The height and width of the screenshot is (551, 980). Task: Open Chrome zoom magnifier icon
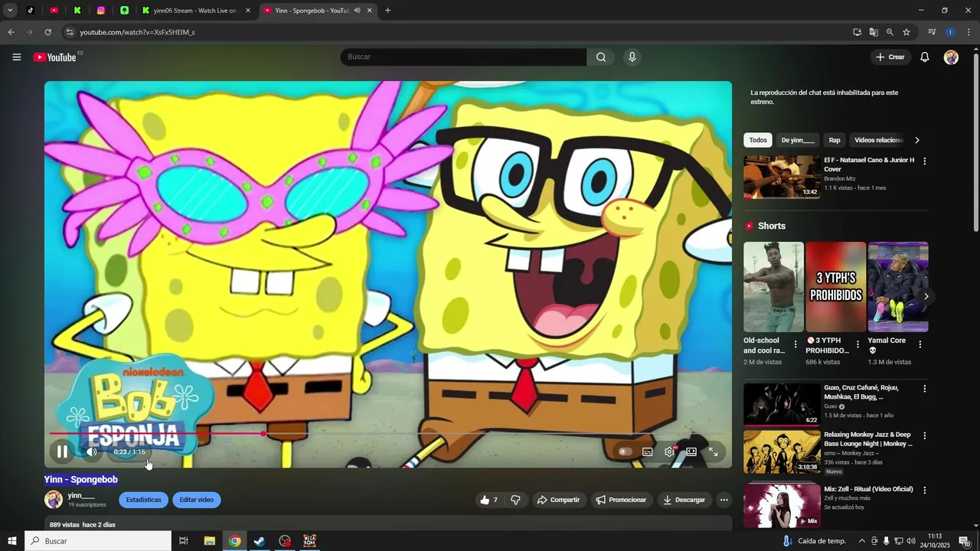coord(890,32)
